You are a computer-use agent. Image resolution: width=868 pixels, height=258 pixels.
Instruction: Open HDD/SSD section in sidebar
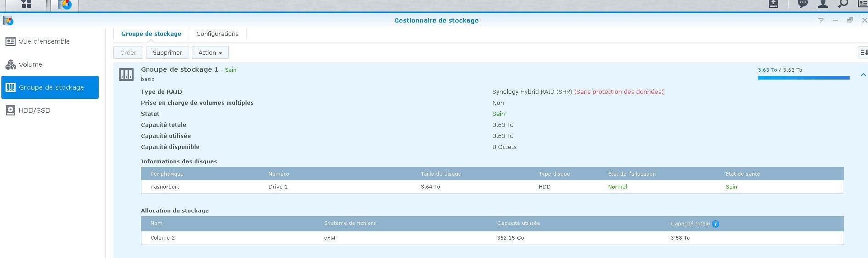click(x=34, y=110)
